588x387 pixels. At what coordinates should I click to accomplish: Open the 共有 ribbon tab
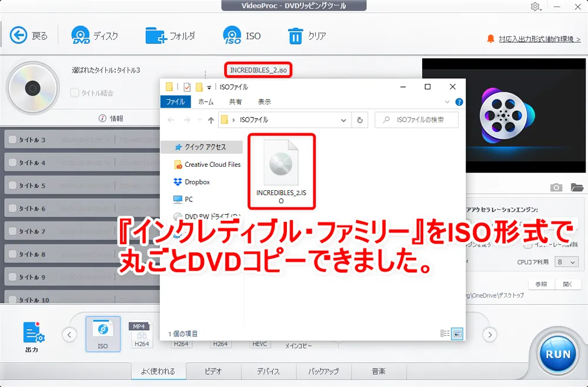pos(236,102)
